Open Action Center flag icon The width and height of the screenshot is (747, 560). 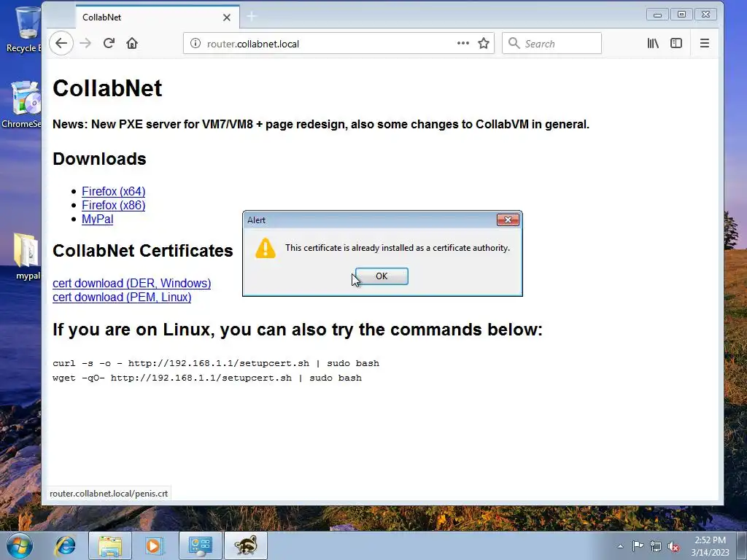coord(638,546)
